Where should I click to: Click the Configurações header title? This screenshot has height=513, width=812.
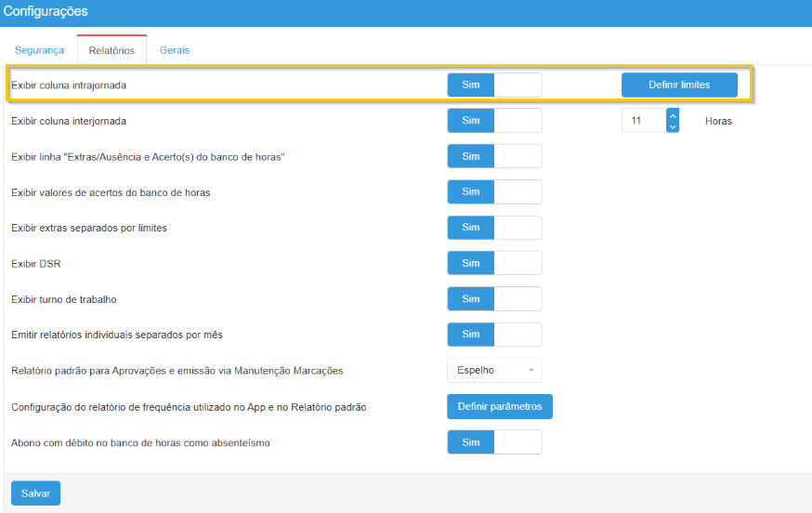click(46, 12)
